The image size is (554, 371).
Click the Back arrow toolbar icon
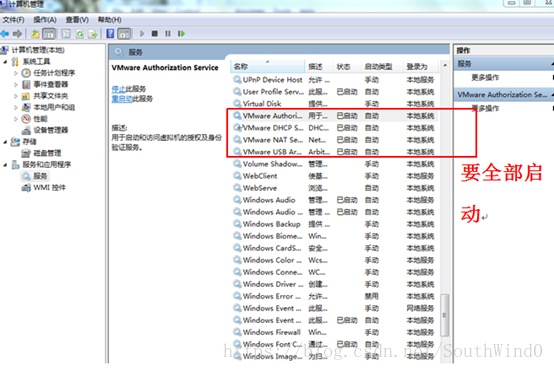[x=5, y=34]
